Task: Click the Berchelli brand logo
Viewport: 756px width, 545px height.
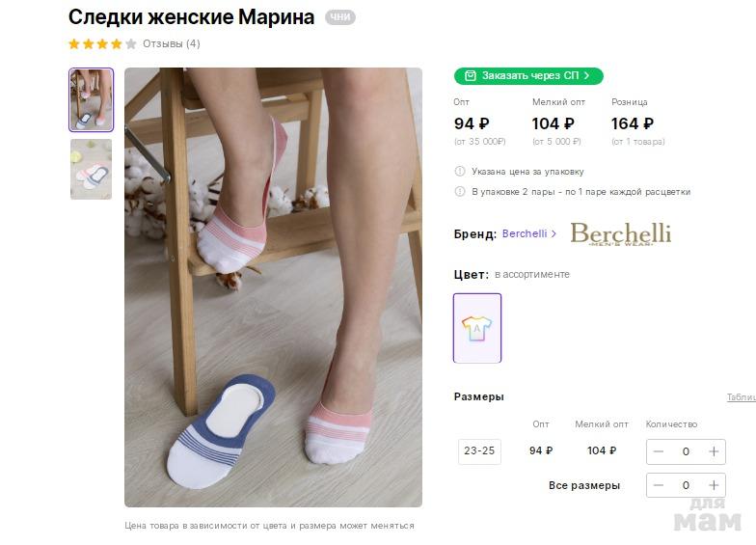Action: (x=620, y=233)
